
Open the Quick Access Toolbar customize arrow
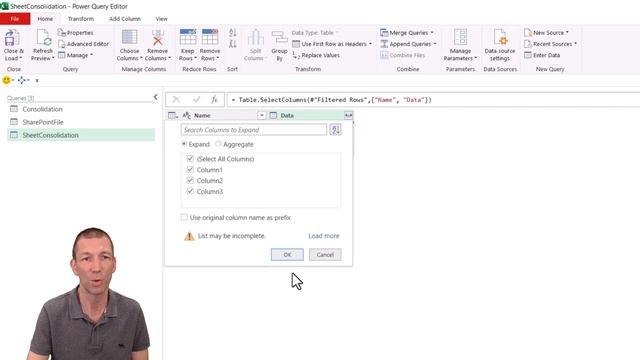tap(37, 80)
